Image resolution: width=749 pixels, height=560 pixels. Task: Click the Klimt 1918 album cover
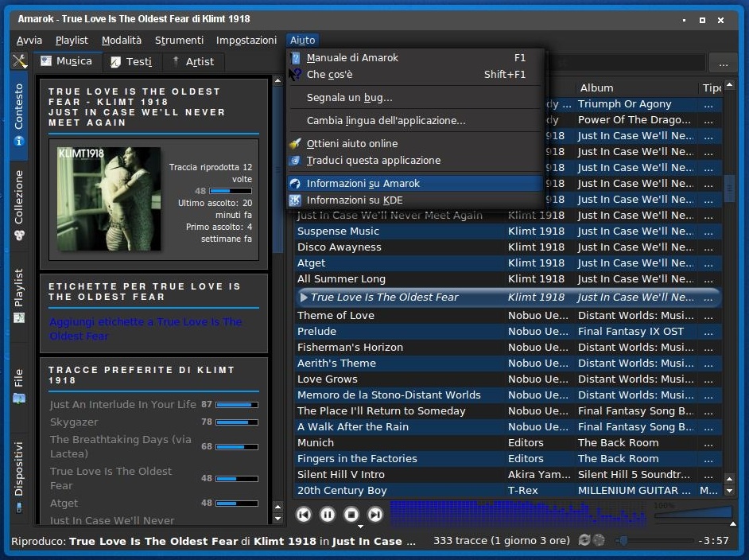[x=108, y=199]
